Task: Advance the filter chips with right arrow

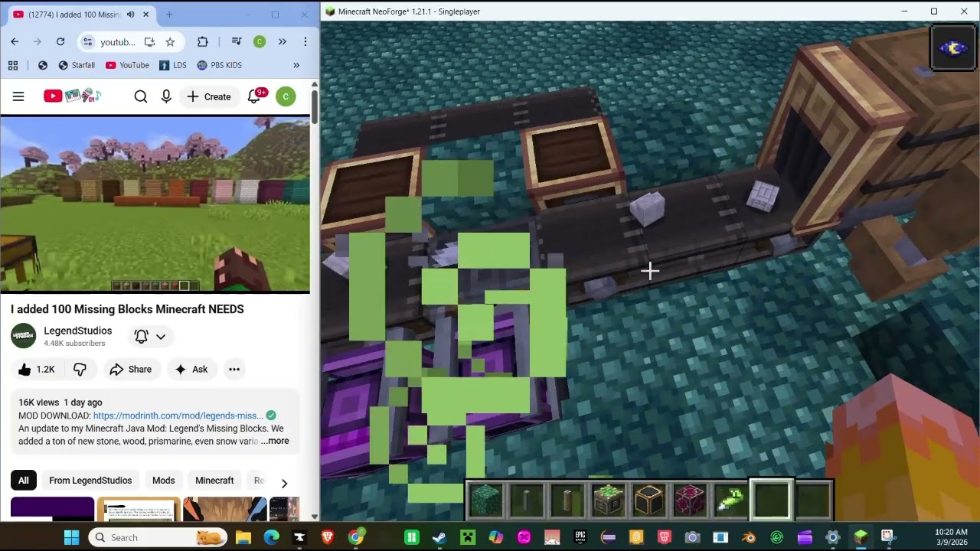Action: [284, 483]
